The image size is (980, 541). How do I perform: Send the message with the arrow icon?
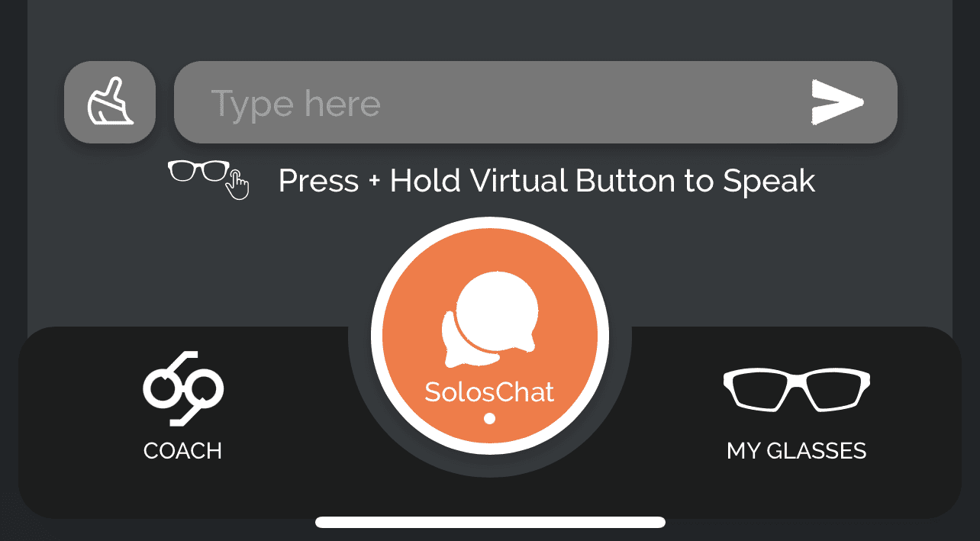tap(837, 102)
